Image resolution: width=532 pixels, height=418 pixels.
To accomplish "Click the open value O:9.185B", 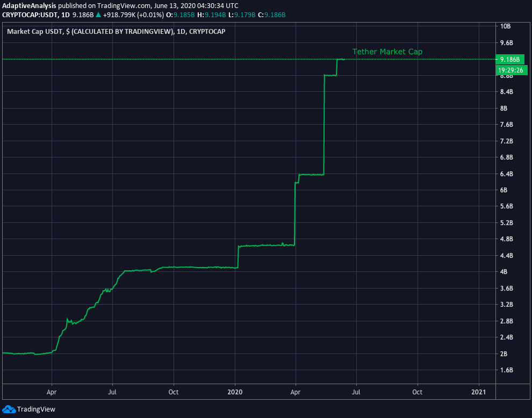I will tap(182, 15).
